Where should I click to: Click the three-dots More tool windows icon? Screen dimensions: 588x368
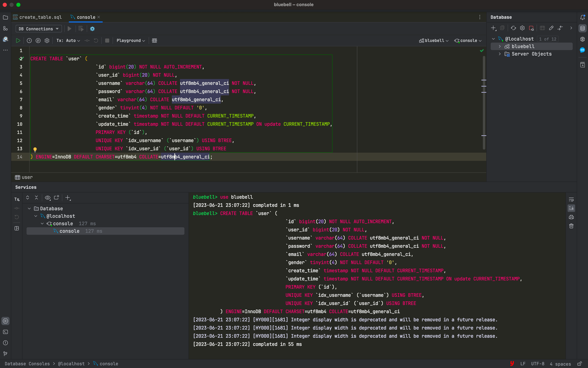[5, 50]
